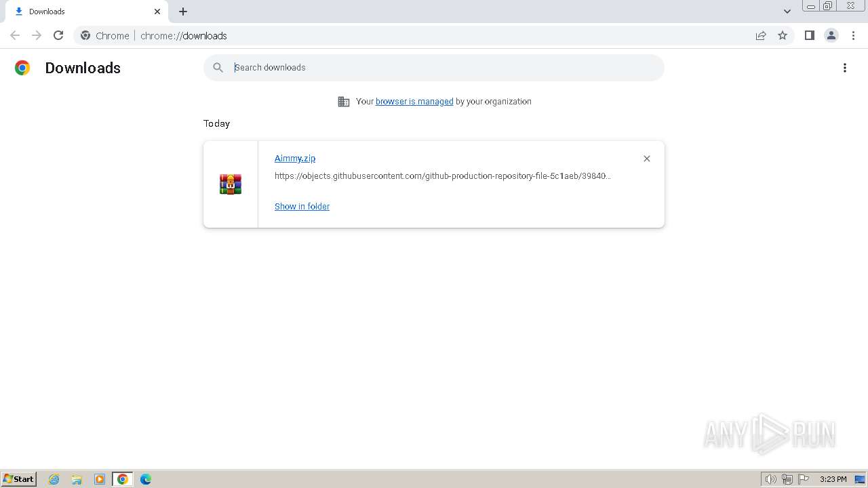868x488 pixels.
Task: Click the browser forward arrow
Action: coord(37,35)
